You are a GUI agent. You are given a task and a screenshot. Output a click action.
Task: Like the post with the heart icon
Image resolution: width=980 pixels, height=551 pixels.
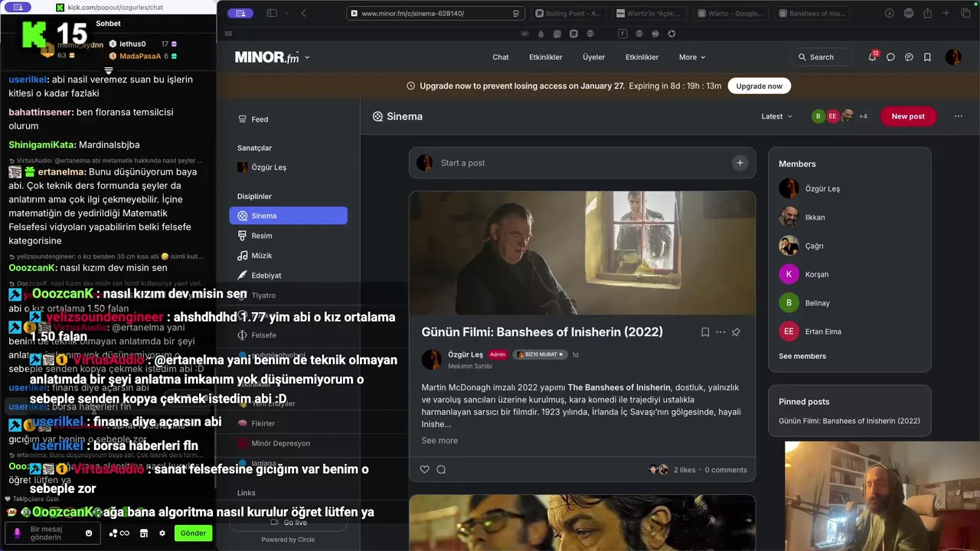pos(425,469)
